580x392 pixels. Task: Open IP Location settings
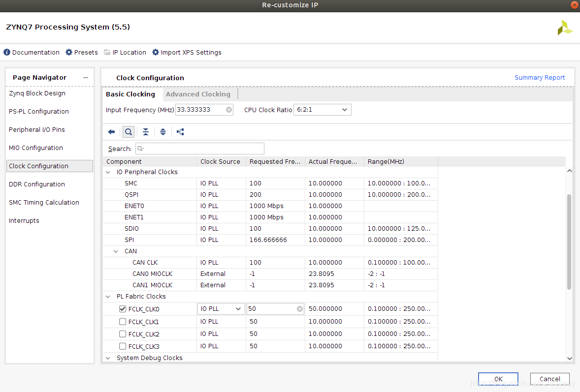(125, 53)
